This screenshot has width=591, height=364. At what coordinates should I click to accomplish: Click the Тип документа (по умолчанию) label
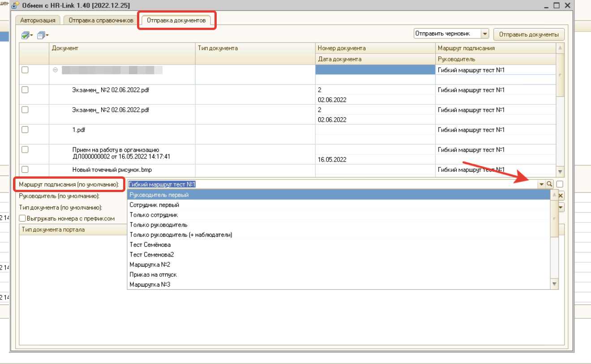point(61,207)
